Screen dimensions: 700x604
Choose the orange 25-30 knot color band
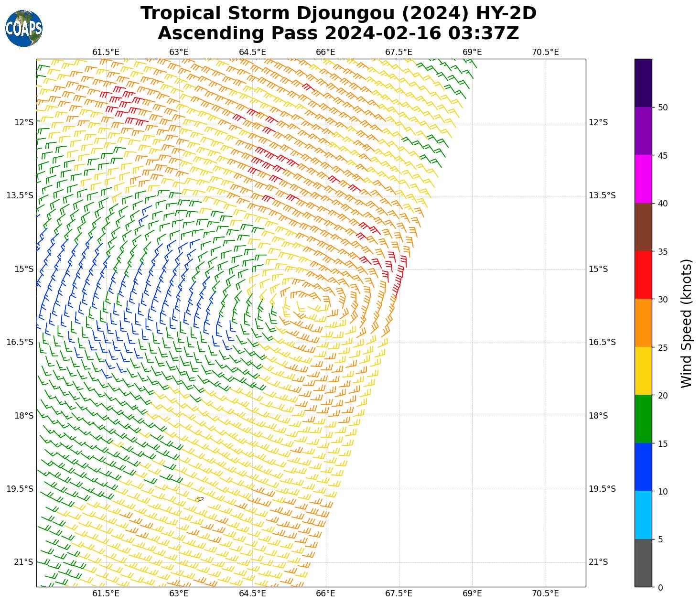pyautogui.click(x=643, y=323)
